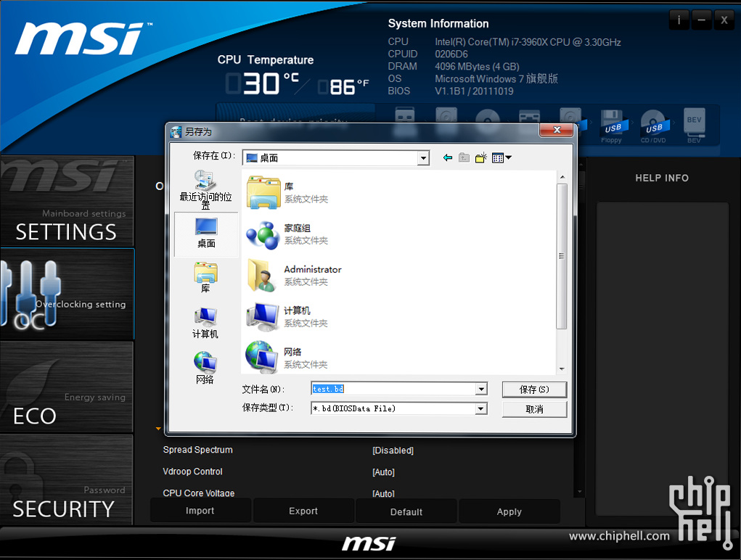Select the 家庭组 homegroup item
This screenshot has width=741, height=560.
tap(287, 234)
